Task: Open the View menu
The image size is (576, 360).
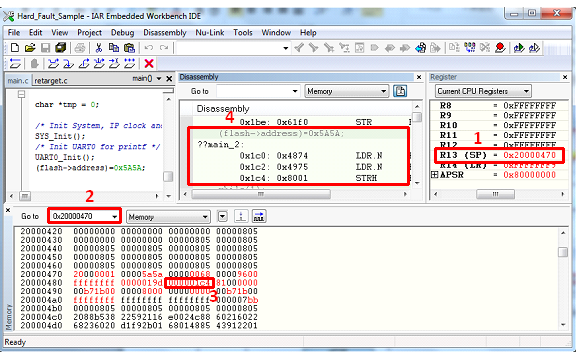Action: coord(60,33)
